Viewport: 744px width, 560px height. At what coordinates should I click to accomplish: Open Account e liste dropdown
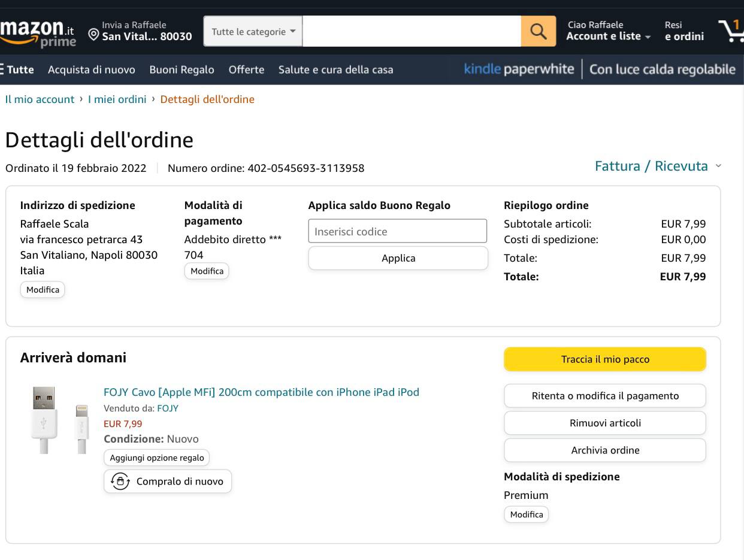click(608, 37)
